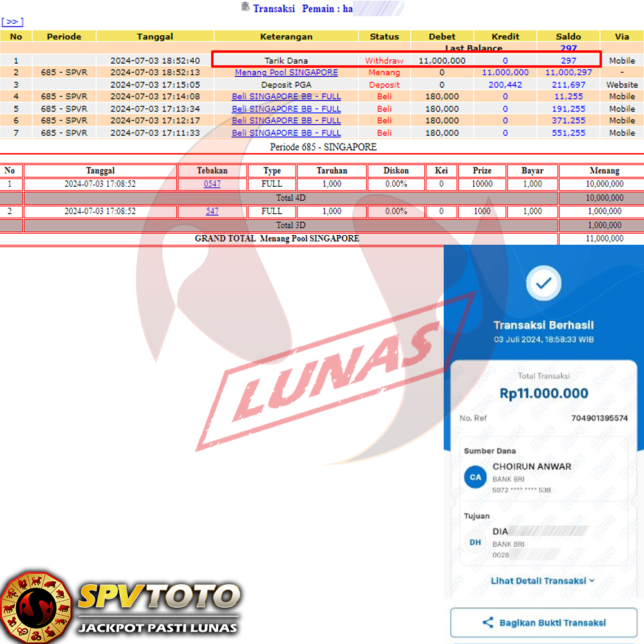Open Beli SINGAPORE BB link at 17:12:17
The height and width of the screenshot is (644, 644).
click(x=286, y=120)
